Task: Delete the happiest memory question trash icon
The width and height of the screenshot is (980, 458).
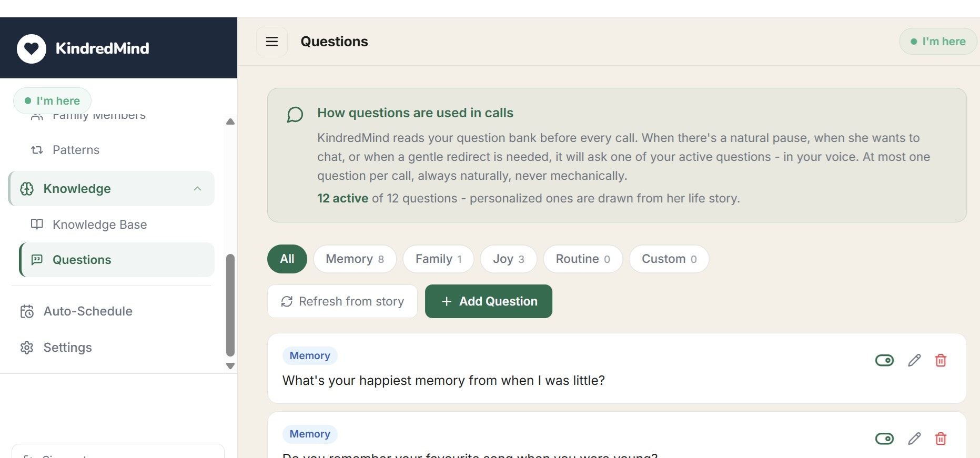Action: point(941,360)
